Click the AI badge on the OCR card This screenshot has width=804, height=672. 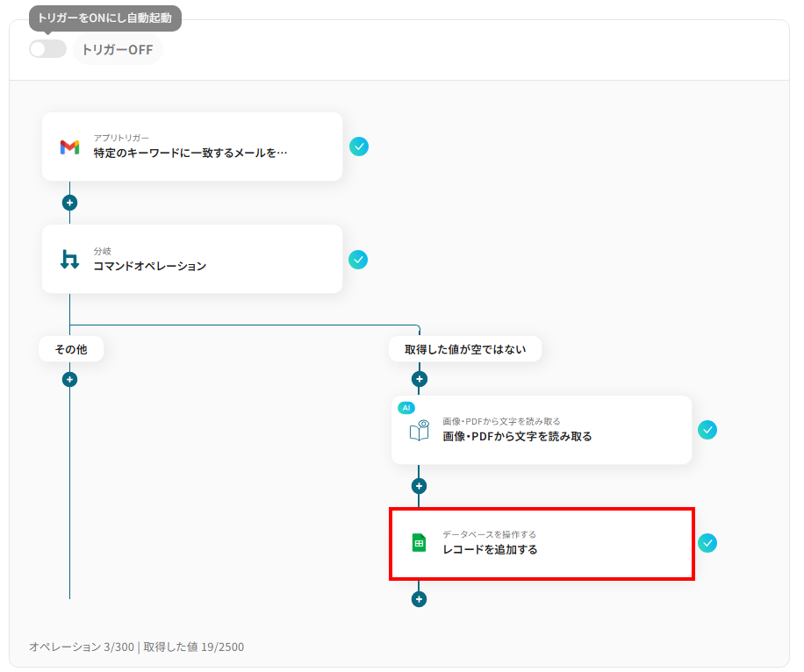pyautogui.click(x=406, y=408)
